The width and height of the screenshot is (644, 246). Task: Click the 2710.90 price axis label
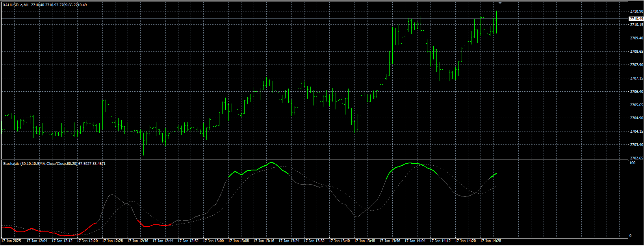tap(636, 11)
